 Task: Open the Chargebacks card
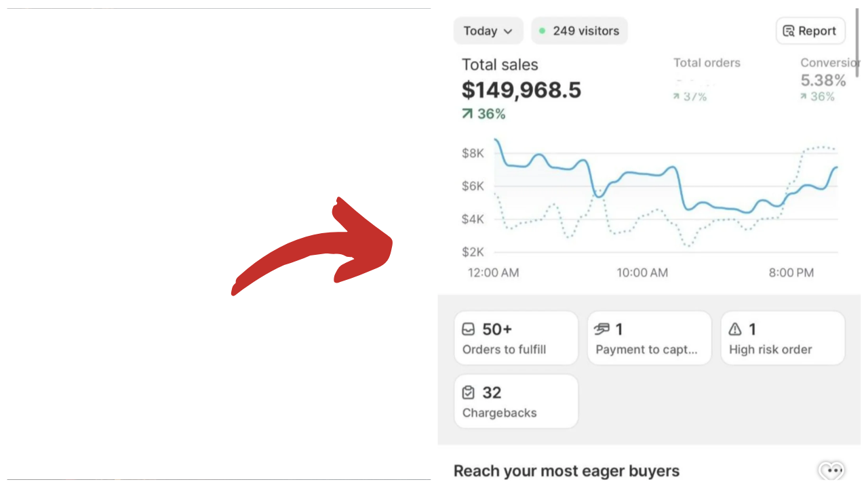pos(515,401)
